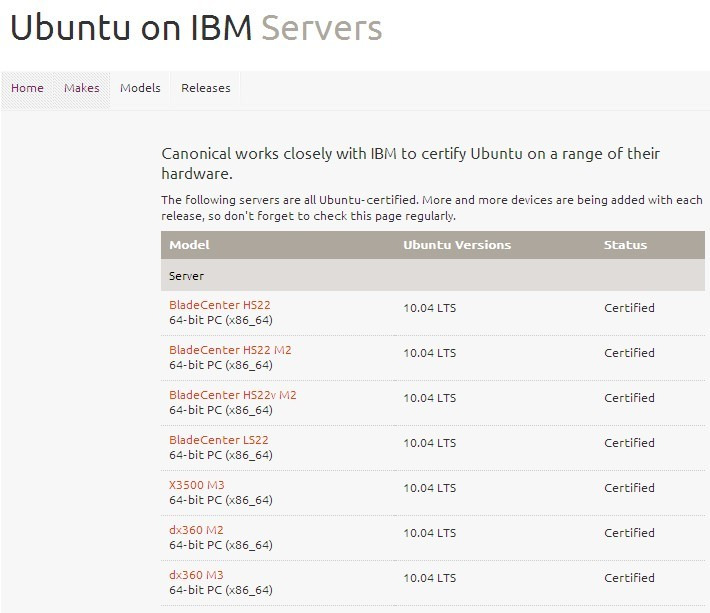Open the Home navigation tab
Screen dimensions: 710x613
(x=27, y=88)
